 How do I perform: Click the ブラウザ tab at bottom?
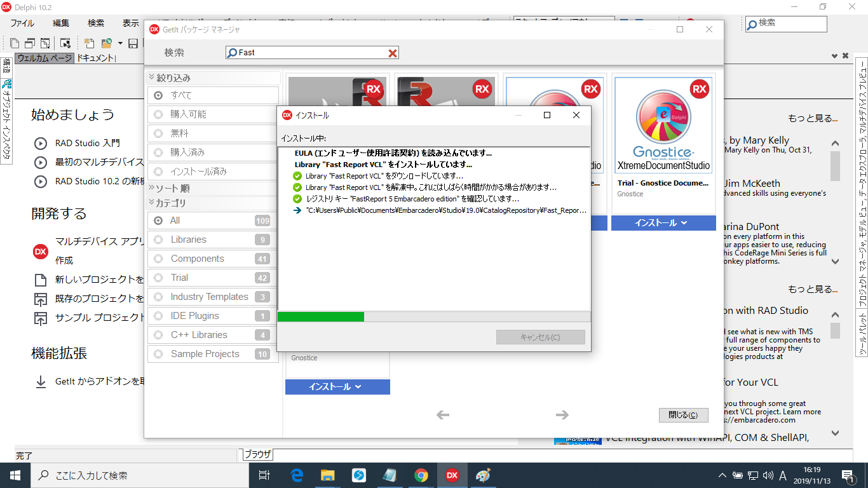258,454
